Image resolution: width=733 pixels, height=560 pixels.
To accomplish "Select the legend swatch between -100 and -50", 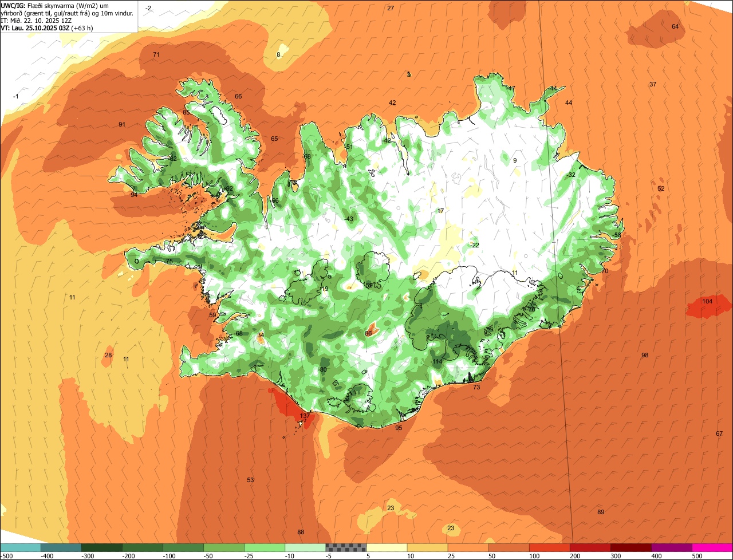I will point(183,547).
